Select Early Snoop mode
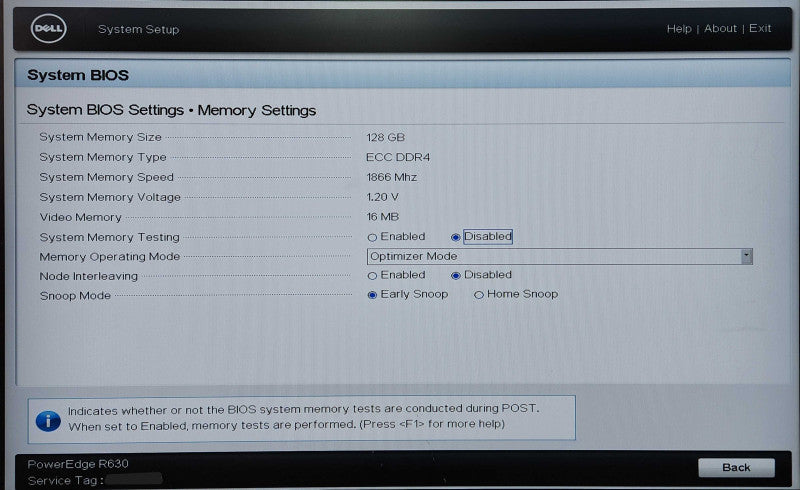800x490 pixels. [372, 295]
